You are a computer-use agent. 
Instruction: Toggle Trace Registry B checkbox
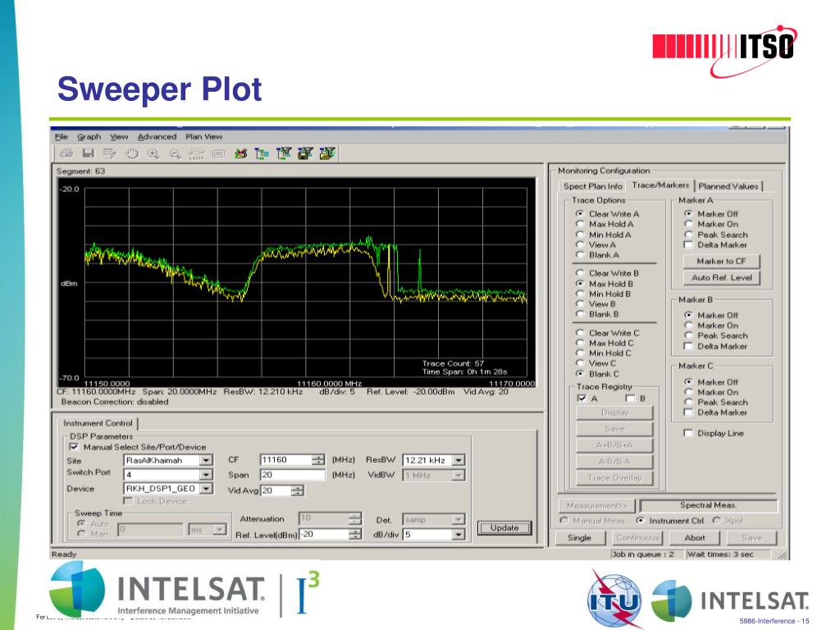click(x=631, y=398)
